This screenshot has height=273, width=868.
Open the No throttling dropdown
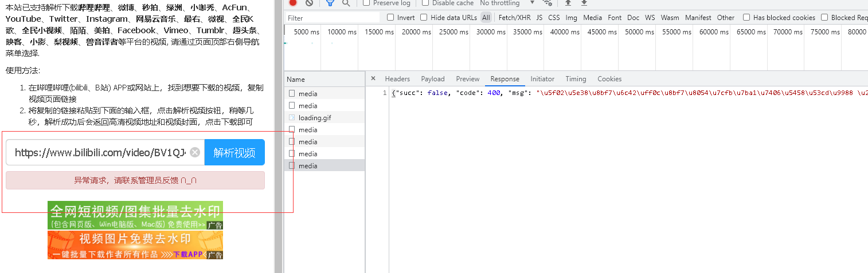(507, 3)
